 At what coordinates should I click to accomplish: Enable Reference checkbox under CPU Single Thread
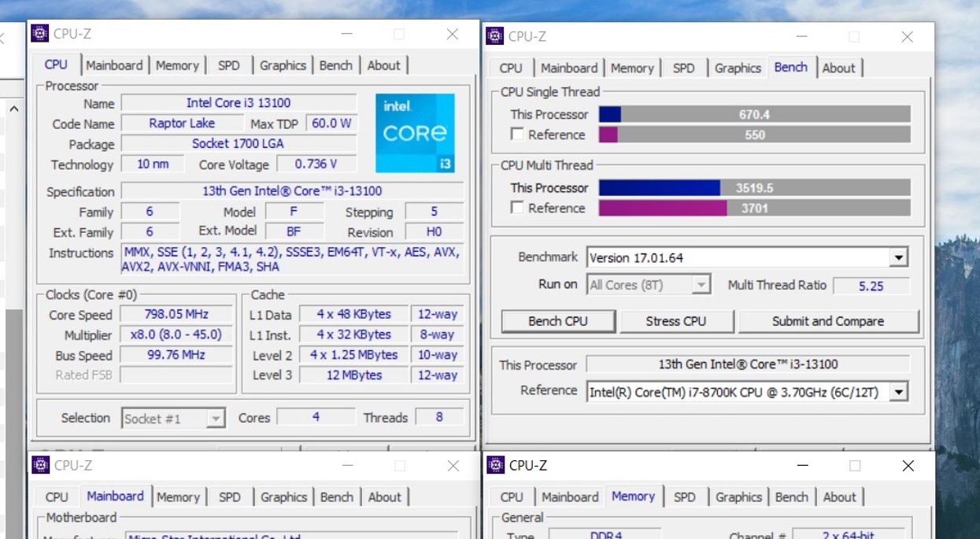point(517,135)
